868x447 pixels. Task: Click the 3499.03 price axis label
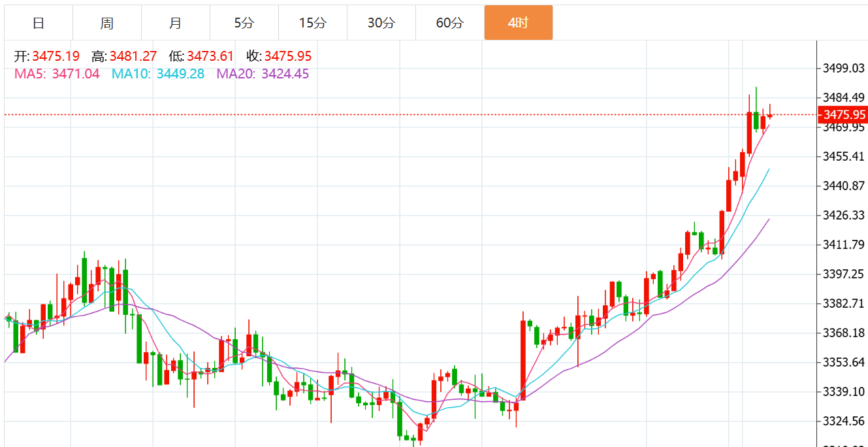point(844,68)
